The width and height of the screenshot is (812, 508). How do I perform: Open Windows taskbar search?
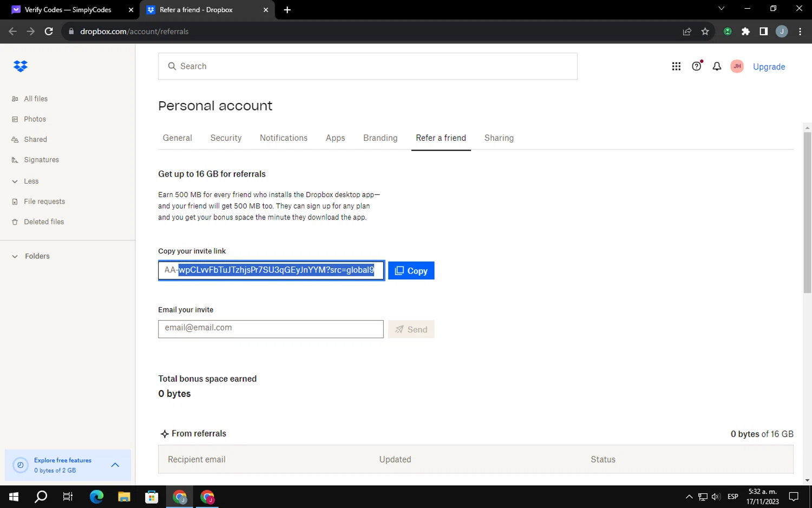(x=41, y=497)
